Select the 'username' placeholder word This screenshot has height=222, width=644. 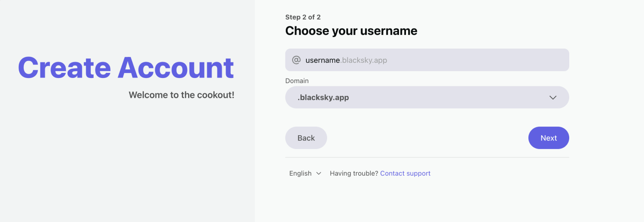coord(322,60)
